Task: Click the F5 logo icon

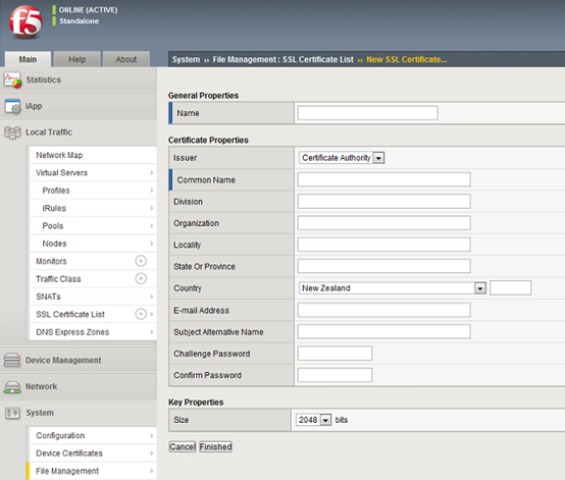Action: click(26, 22)
